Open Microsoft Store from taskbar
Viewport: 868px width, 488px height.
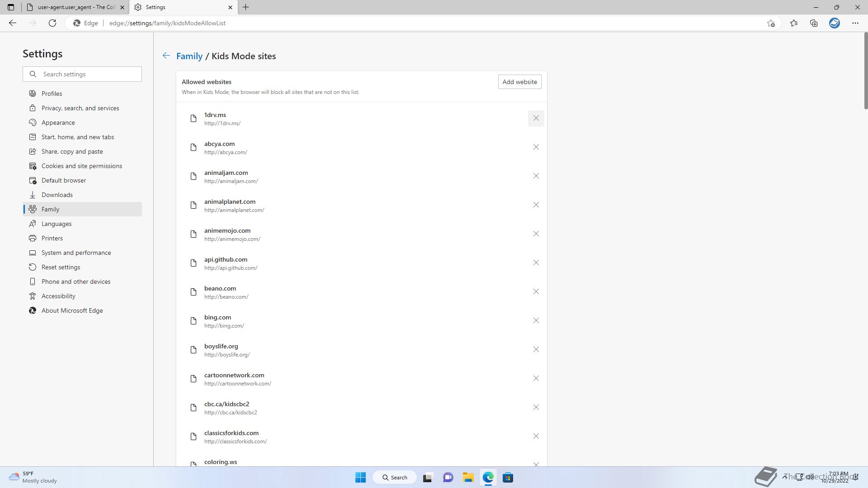pyautogui.click(x=508, y=477)
